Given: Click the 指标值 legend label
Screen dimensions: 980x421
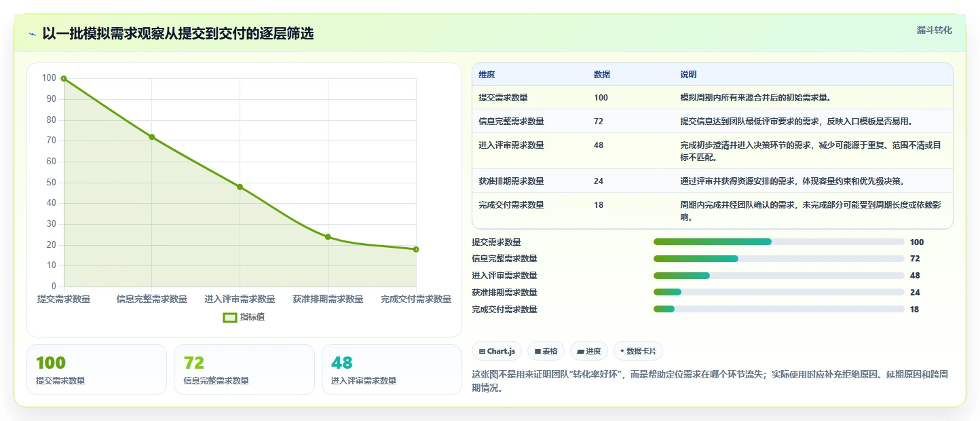Looking at the screenshot, I should (252, 317).
